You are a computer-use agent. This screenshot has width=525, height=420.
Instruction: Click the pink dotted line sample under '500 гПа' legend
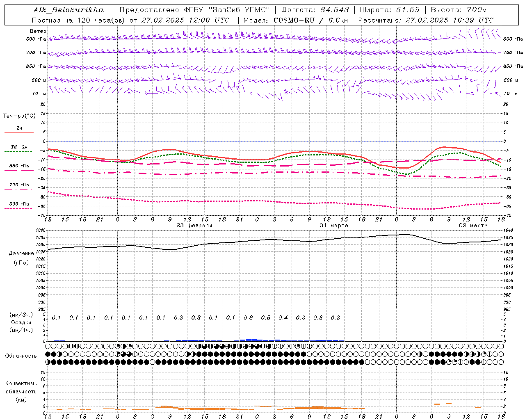(18, 209)
